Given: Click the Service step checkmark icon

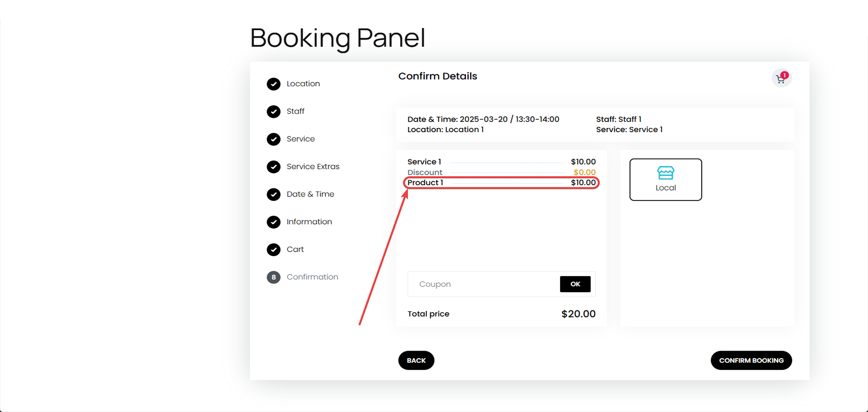Looking at the screenshot, I should 274,139.
